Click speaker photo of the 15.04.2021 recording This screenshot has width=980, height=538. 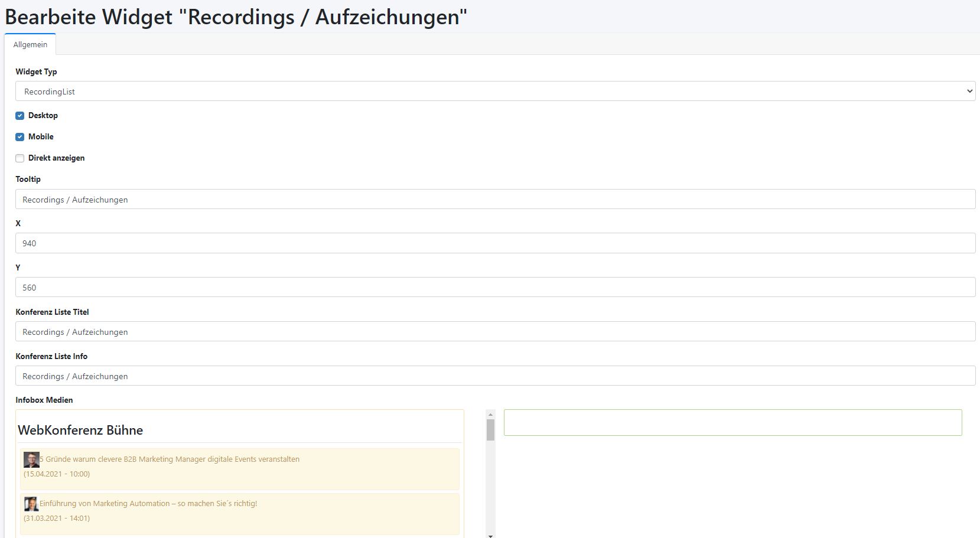click(31, 459)
